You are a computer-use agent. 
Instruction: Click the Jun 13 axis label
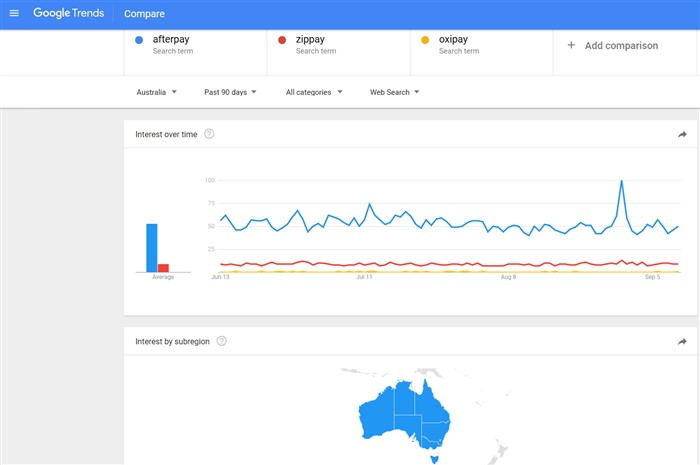coord(220,277)
